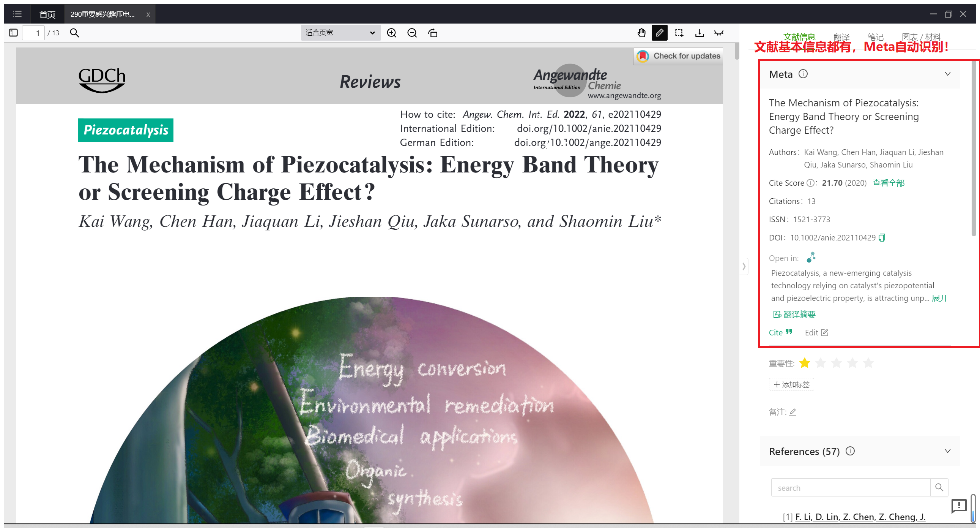Open reference [1] F. Li, D. Lin link
Screen dimensions: 980x528
click(x=860, y=517)
